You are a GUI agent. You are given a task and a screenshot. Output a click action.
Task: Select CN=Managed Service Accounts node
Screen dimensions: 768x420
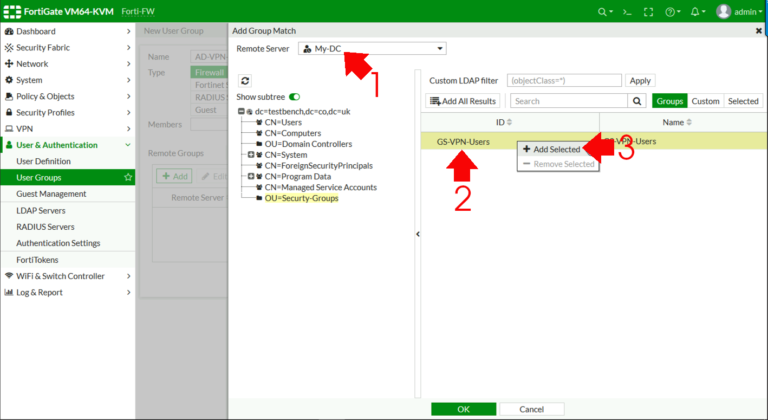click(x=321, y=187)
